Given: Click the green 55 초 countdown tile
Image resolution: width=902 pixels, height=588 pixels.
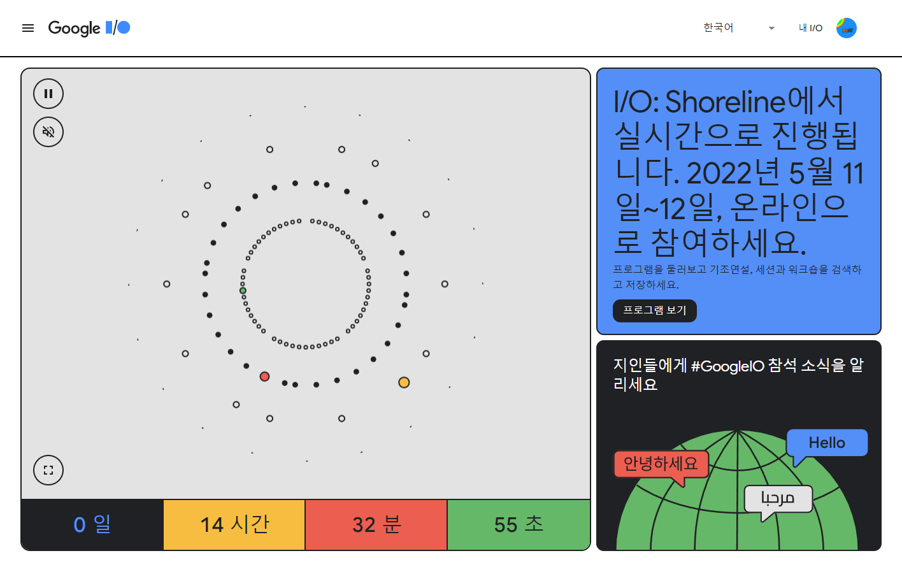Looking at the screenshot, I should [519, 525].
